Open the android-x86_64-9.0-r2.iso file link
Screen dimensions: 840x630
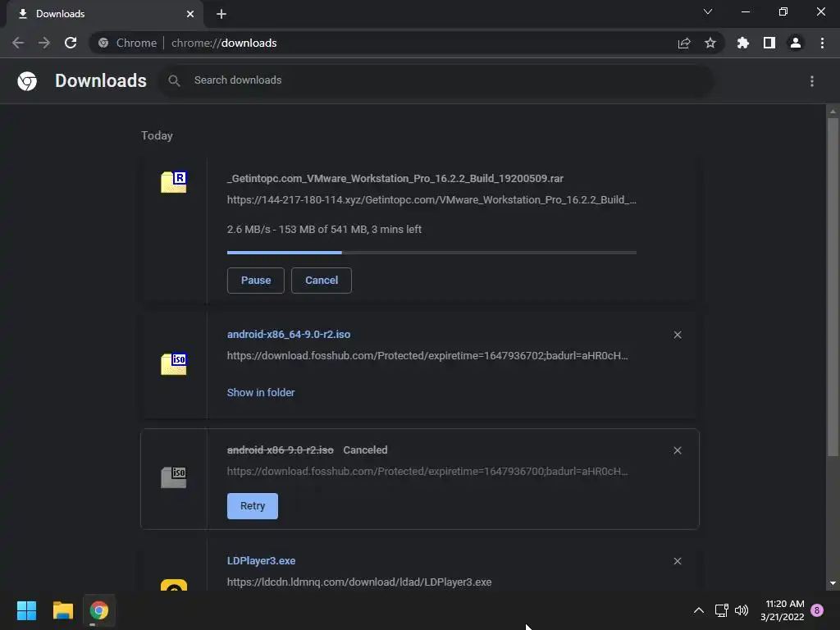click(289, 335)
